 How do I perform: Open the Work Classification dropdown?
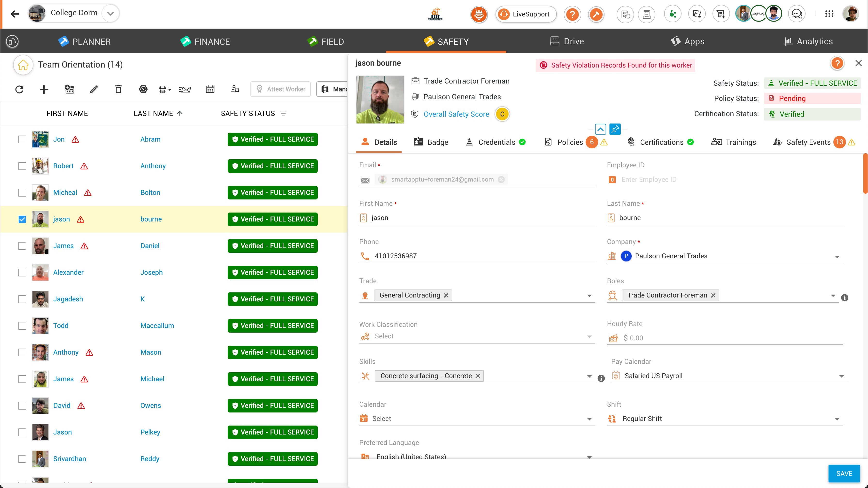[477, 336]
